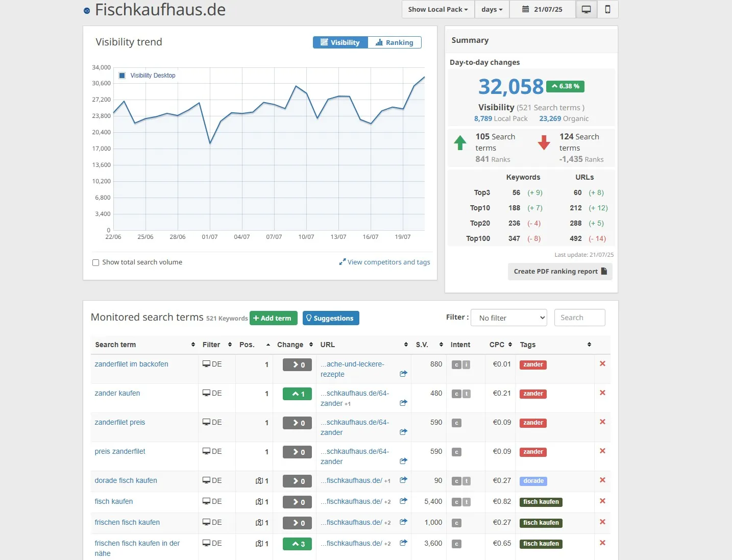This screenshot has height=560, width=732.
Task: Delete frischen fisch kaufen row
Action: click(602, 522)
